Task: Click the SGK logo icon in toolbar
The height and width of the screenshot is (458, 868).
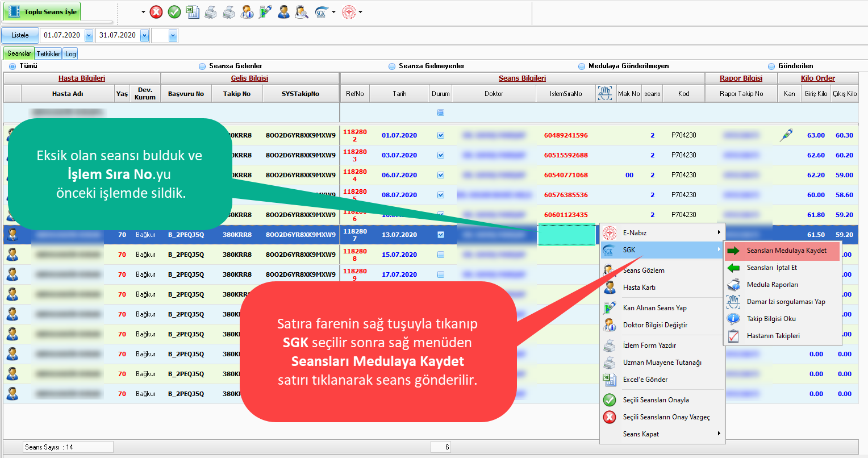Action: (x=322, y=12)
